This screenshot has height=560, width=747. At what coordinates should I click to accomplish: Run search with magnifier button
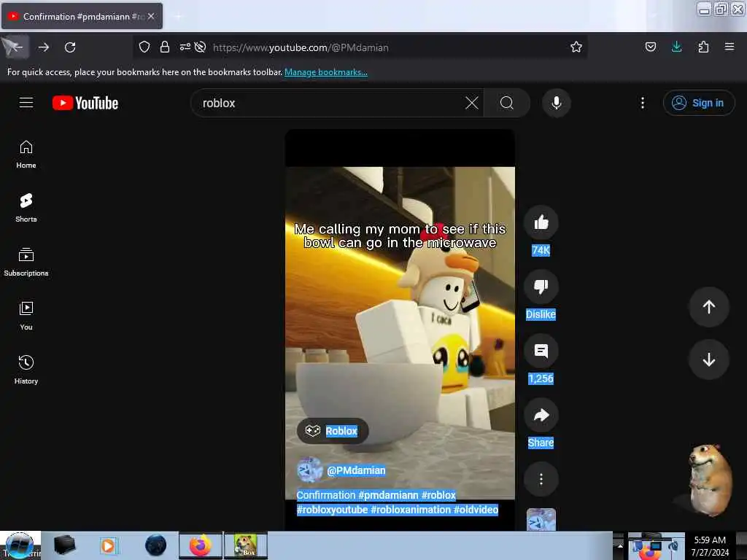507,103
